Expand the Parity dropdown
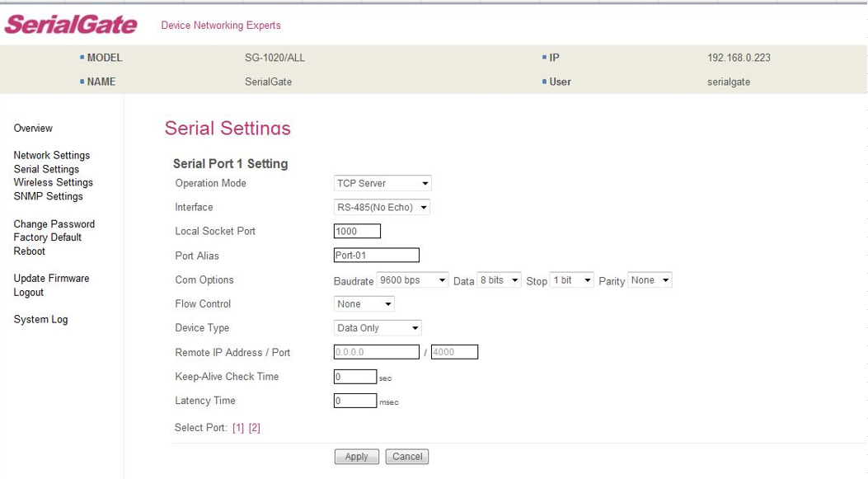868x479 pixels. [x=650, y=280]
